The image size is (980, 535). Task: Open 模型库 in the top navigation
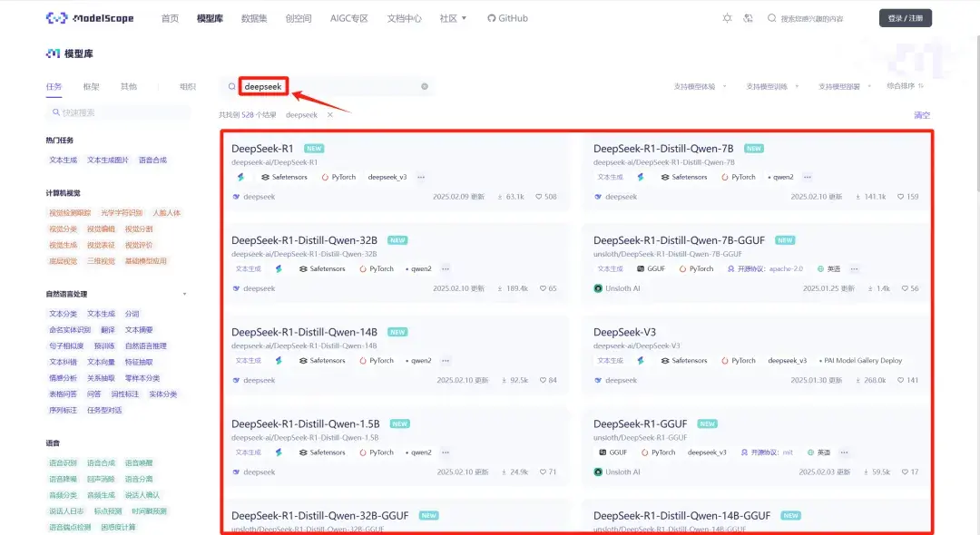(210, 18)
